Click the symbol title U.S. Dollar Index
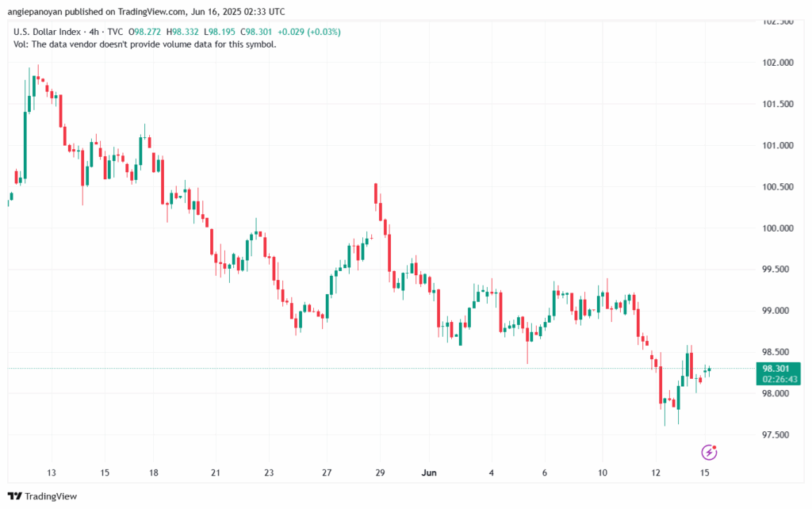Screen dimensions: 812x509 [47, 32]
